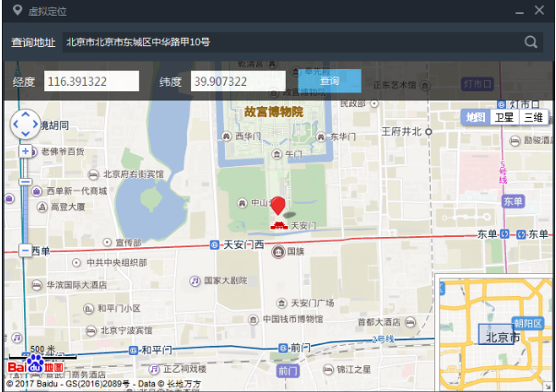Click the 天安门西 subway station icon
Screen dimensions: 556x392
coord(215,244)
